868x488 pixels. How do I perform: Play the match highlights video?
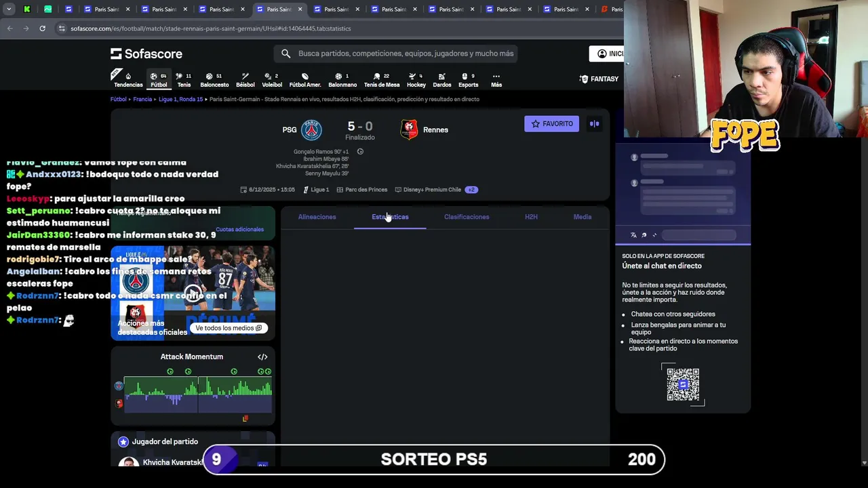193,293
